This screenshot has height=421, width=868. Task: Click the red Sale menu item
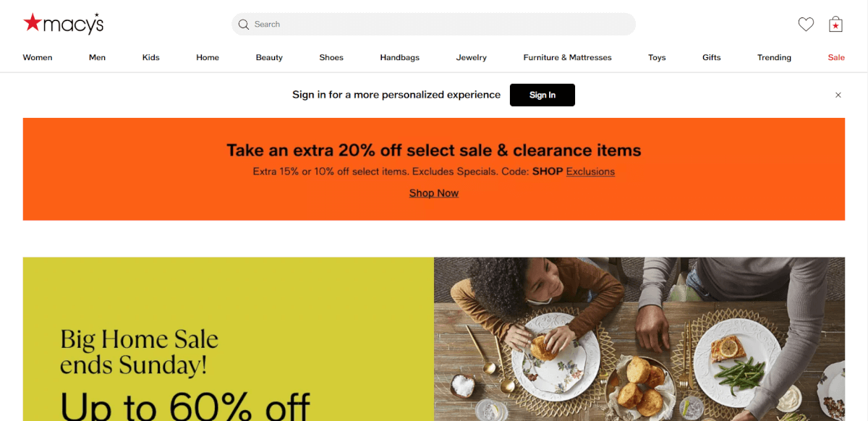click(836, 57)
